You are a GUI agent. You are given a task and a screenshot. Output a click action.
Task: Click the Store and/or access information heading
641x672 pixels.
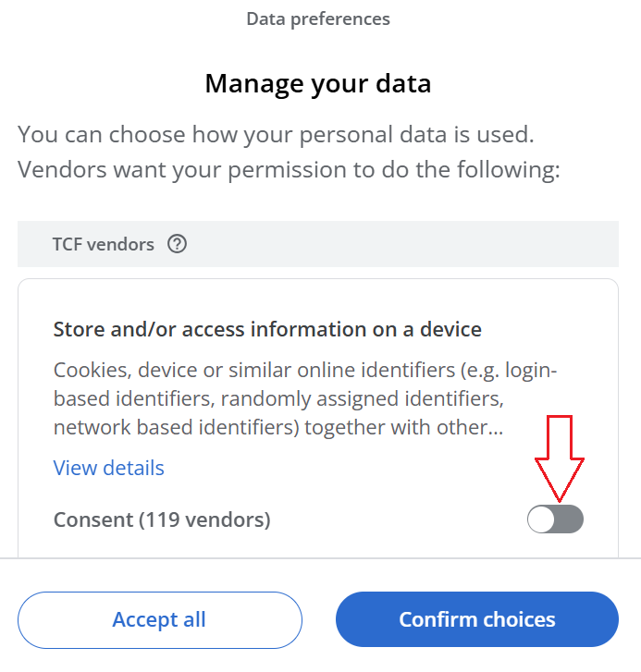267,329
